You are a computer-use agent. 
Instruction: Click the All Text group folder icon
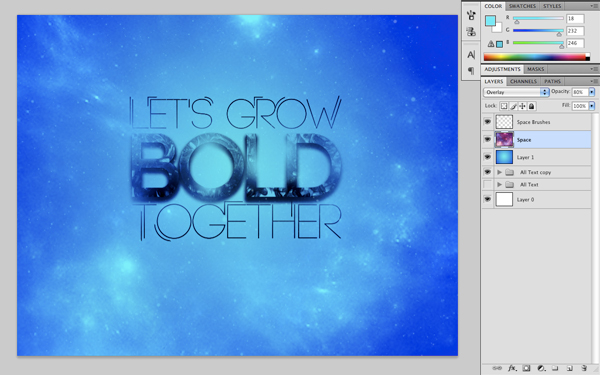[509, 185]
